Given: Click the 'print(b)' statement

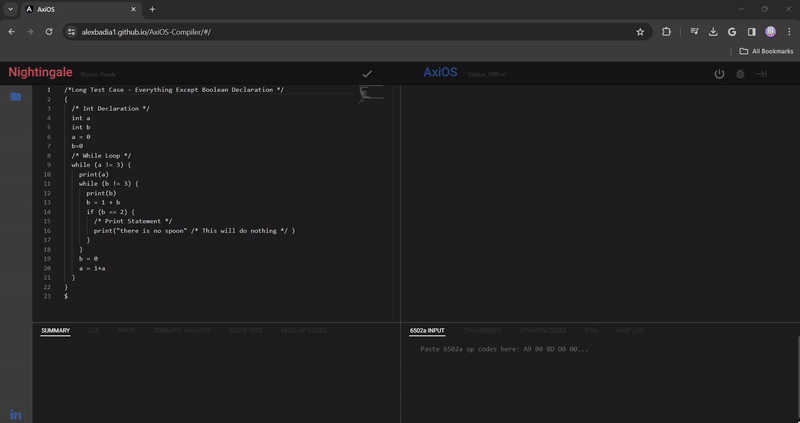Looking at the screenshot, I should tap(101, 193).
